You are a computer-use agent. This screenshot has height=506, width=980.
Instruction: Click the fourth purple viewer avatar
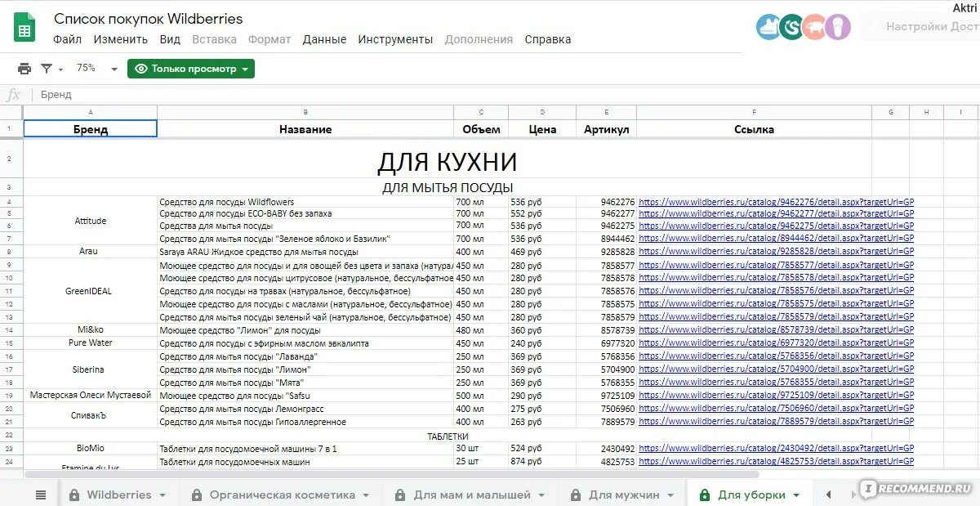838,27
